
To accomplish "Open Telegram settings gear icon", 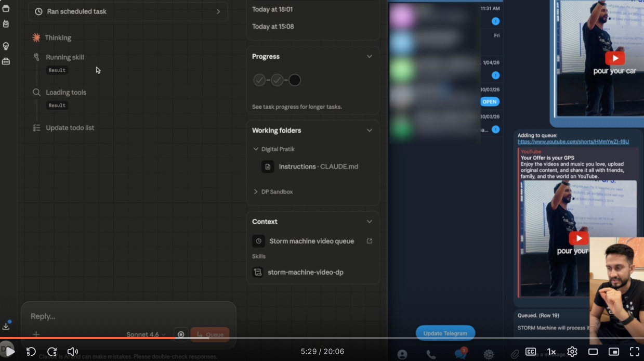I will [x=489, y=354].
